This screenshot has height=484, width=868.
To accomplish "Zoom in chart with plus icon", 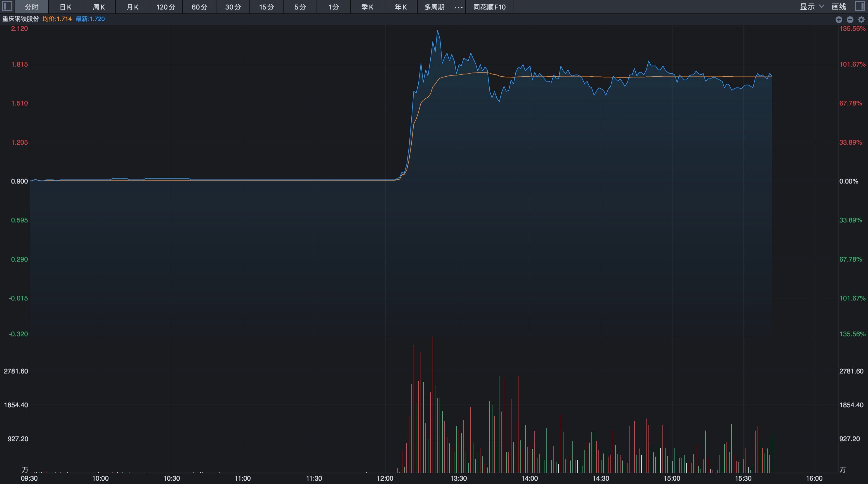I will [839, 20].
